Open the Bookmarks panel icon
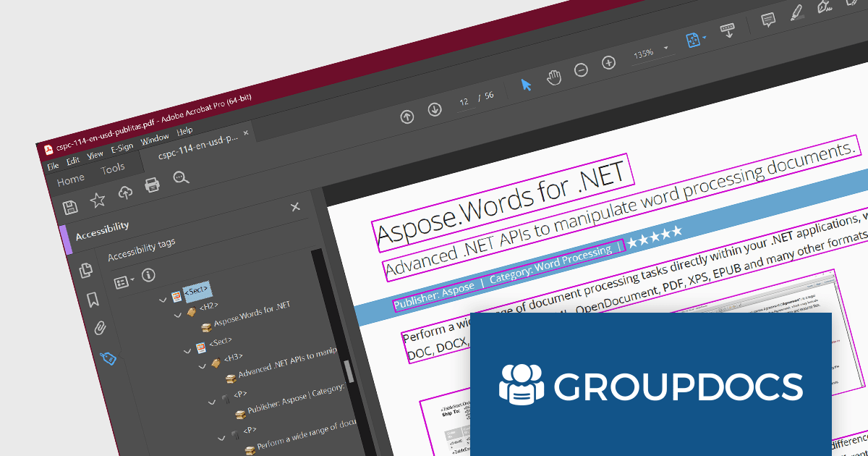 coord(93,300)
